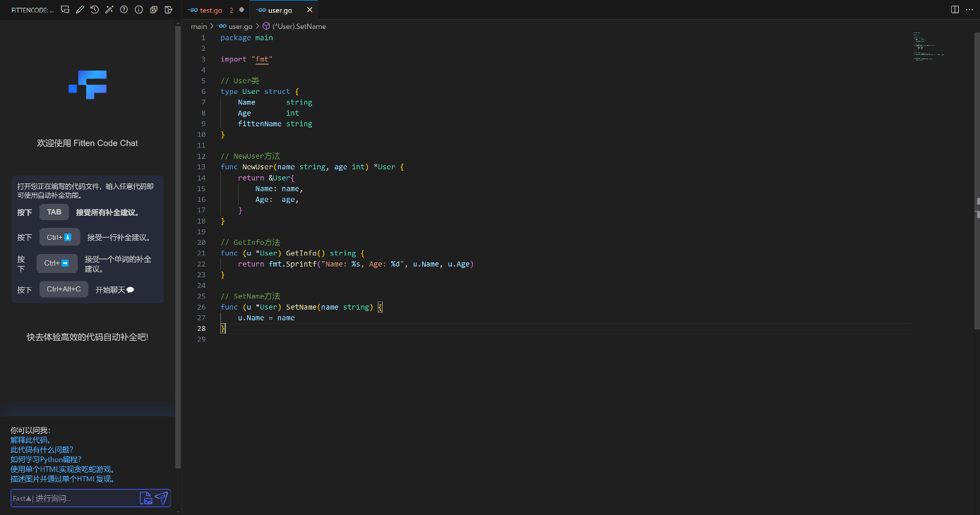Click the send paper-plane icon in chat
The image size is (980, 515).
(162, 498)
